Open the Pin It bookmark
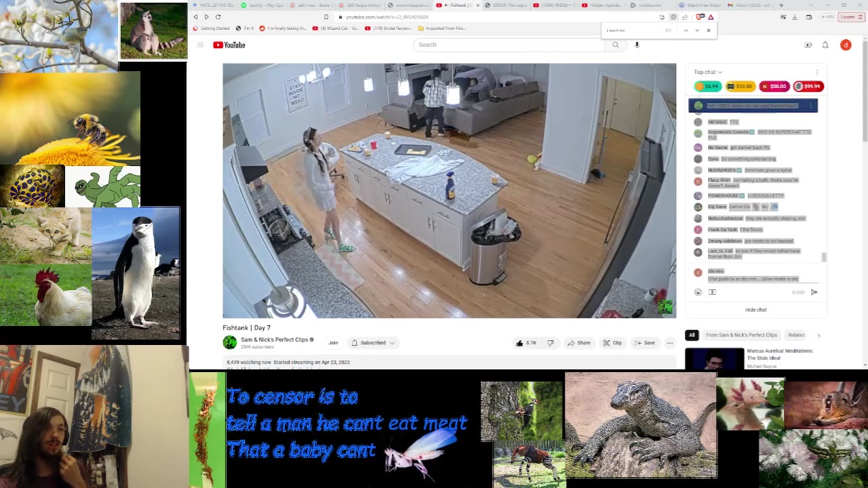Screen dimensions: 868x488 point(245,28)
